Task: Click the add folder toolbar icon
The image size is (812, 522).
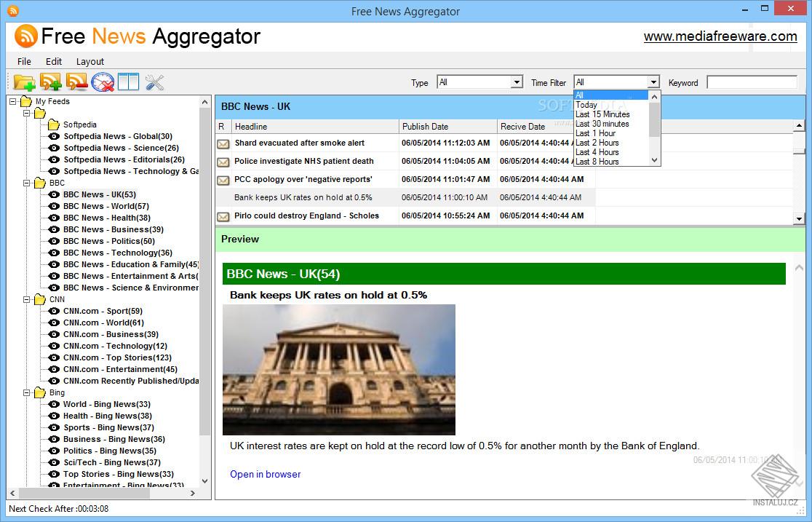Action: 24,82
